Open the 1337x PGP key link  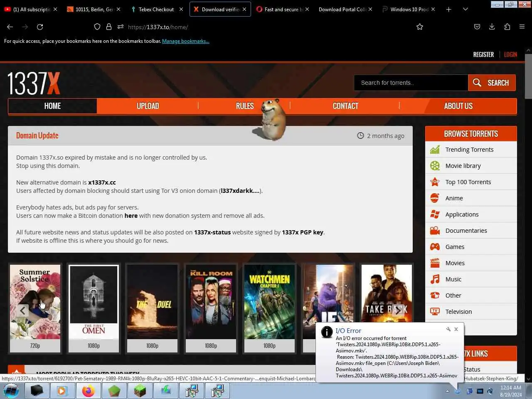(x=303, y=232)
